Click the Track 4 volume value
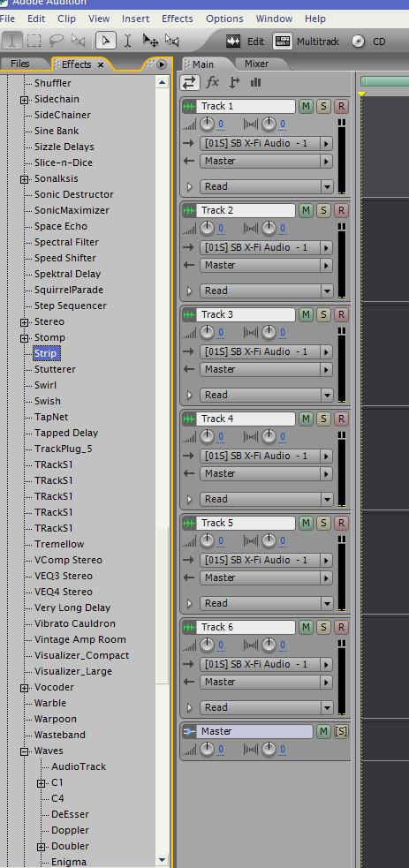This screenshot has width=409, height=868. (221, 437)
